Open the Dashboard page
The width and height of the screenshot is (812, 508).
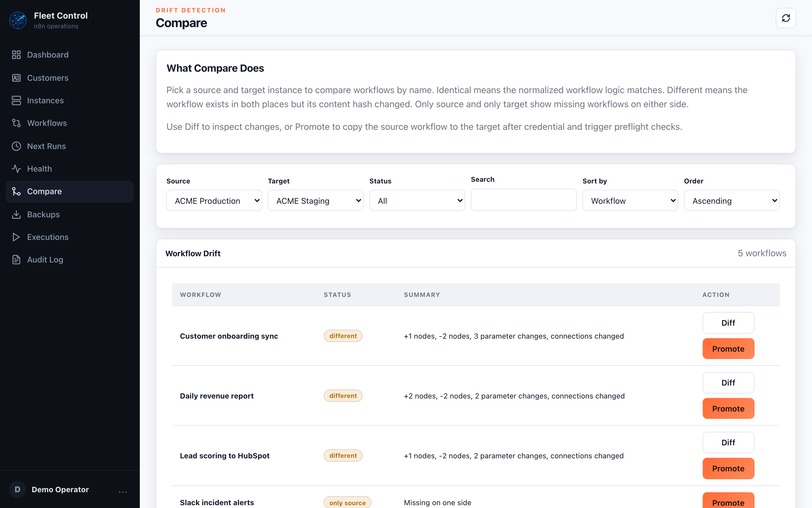[69, 55]
